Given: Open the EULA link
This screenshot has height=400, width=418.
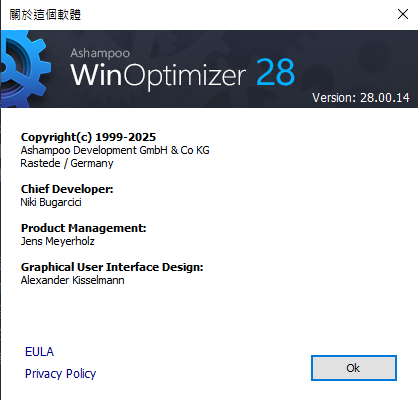Looking at the screenshot, I should (x=39, y=352).
